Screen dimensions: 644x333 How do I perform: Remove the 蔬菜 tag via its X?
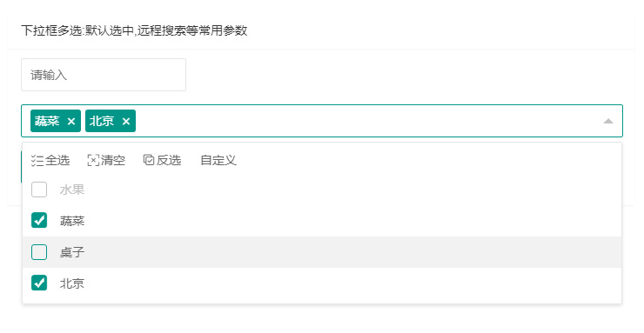click(x=71, y=121)
